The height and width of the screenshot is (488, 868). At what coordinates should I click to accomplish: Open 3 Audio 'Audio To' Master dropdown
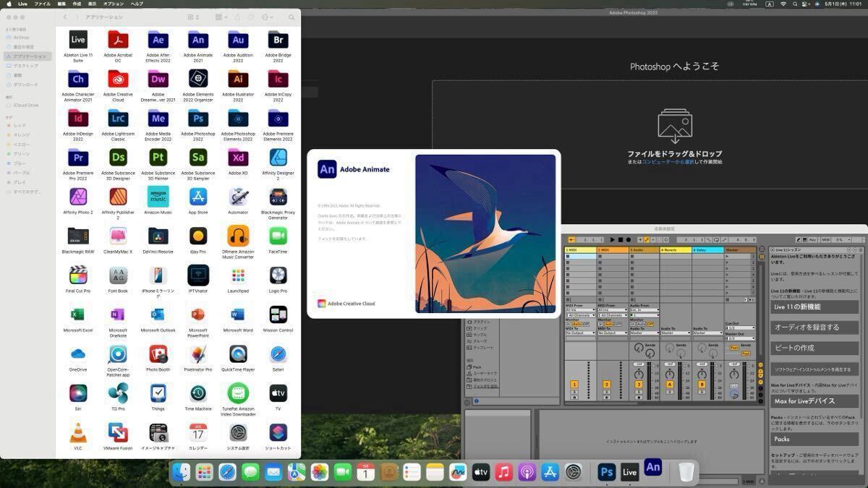point(644,333)
